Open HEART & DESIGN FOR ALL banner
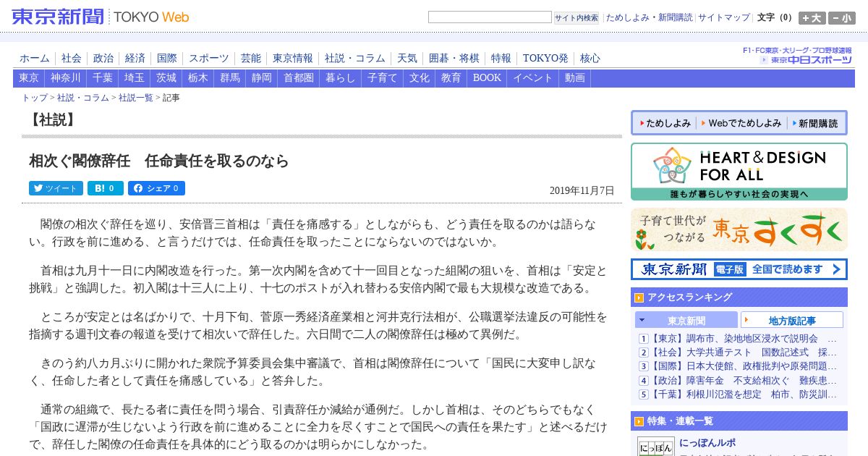Image resolution: width=868 pixels, height=456 pixels. pyautogui.click(x=739, y=172)
